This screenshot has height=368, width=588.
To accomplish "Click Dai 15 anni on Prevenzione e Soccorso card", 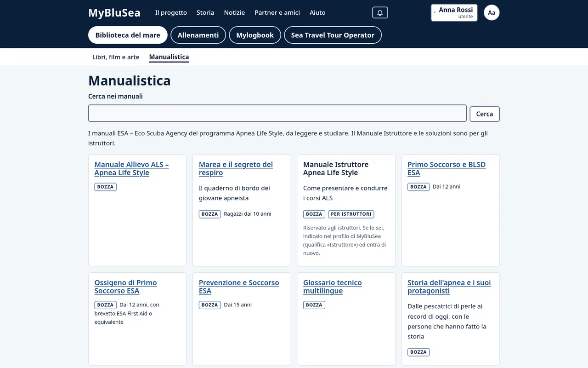I will pos(238,305).
